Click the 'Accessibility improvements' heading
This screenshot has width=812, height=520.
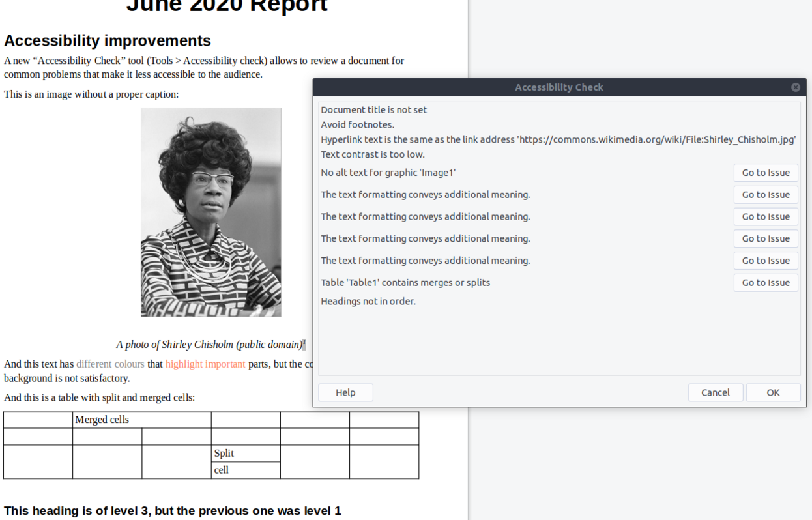coord(108,41)
